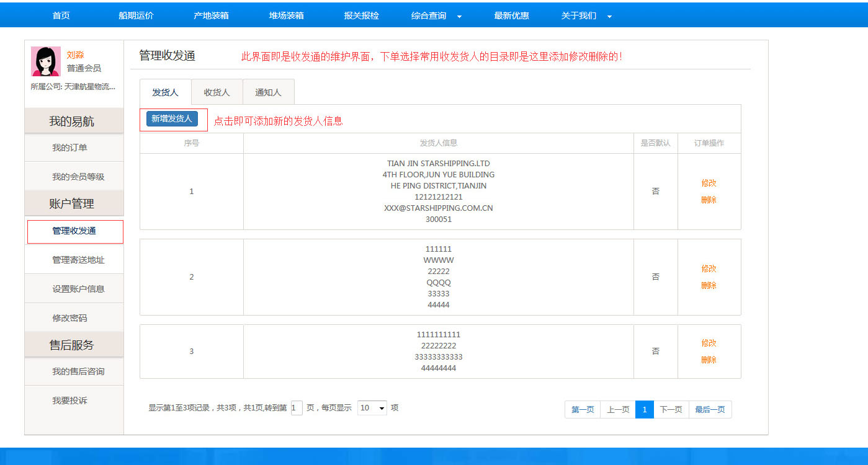Open 管理寄送地址 in the sidebar

pyautogui.click(x=78, y=260)
